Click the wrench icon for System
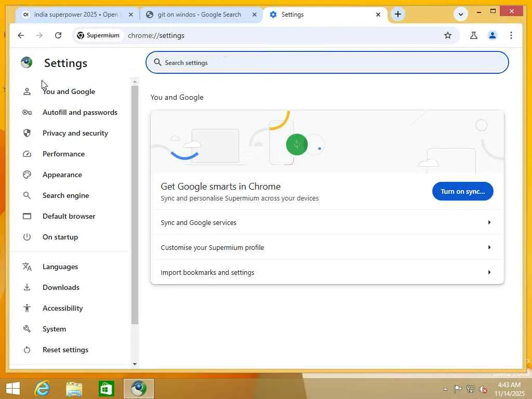532x399 pixels. pyautogui.click(x=27, y=329)
